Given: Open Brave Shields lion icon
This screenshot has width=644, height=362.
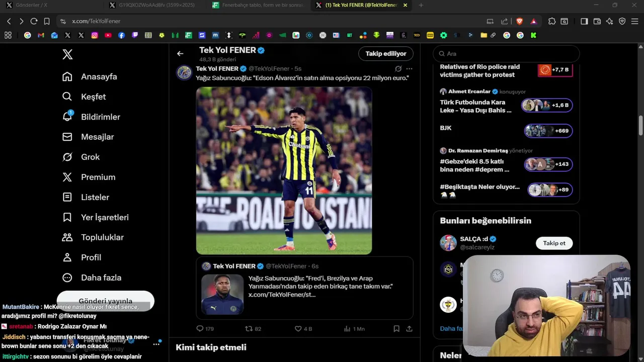Looking at the screenshot, I should click(520, 21).
